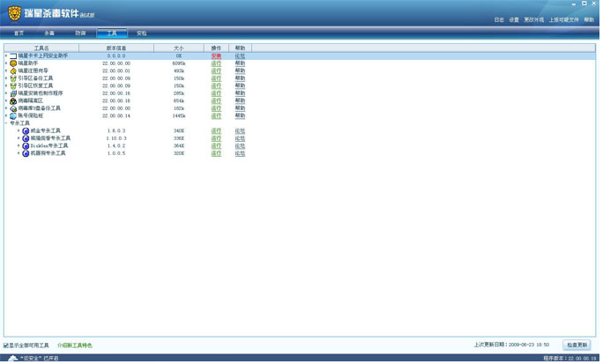Click the 程序版本 status text
The image size is (603, 364).
coord(569,358)
